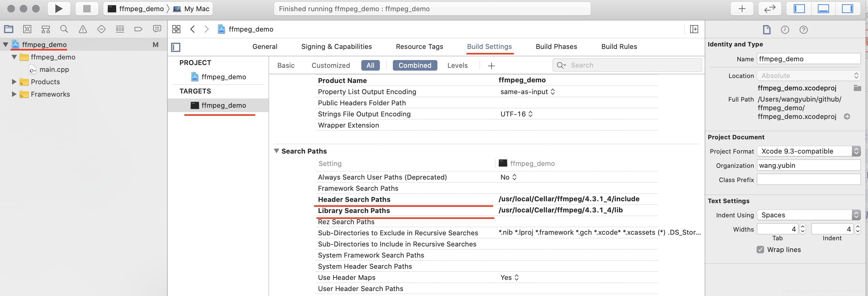
Task: Hide the Inspectors right panel
Action: 847,9
